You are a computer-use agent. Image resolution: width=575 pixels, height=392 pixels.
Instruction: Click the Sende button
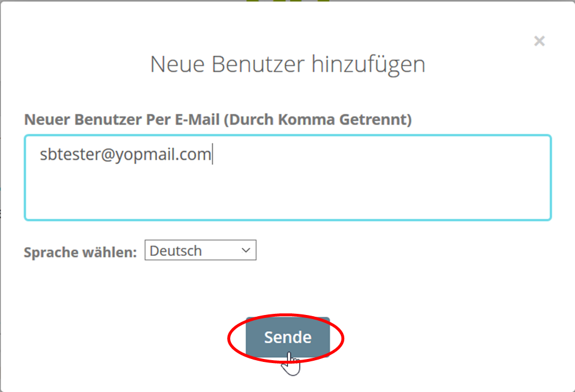tap(287, 337)
